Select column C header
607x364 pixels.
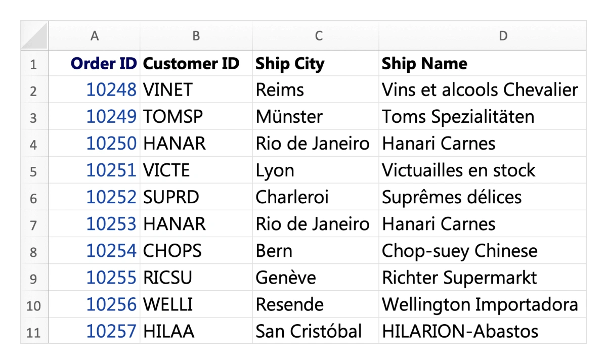coord(319,35)
